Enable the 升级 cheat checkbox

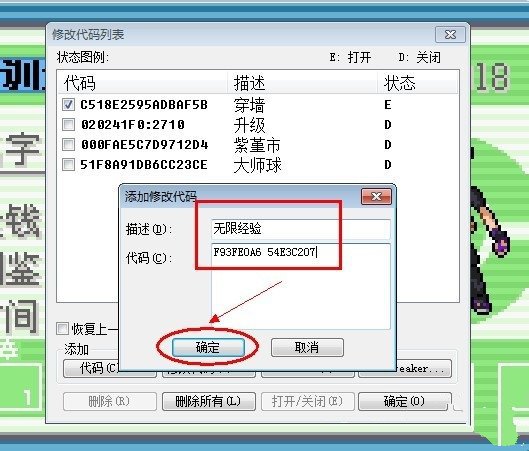(68, 124)
